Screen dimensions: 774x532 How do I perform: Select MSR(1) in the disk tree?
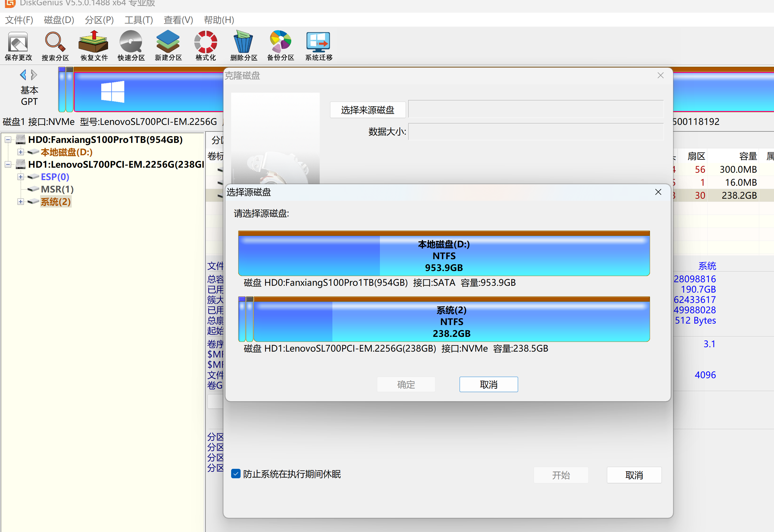click(57, 189)
